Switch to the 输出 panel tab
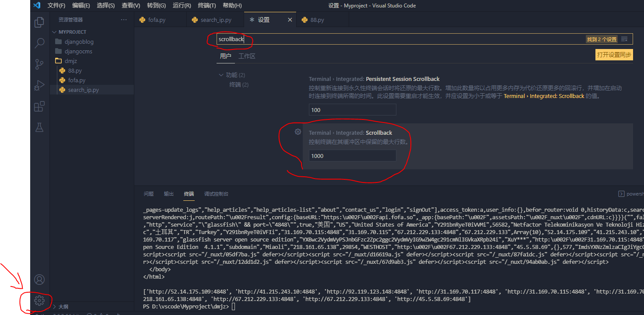 (169, 194)
